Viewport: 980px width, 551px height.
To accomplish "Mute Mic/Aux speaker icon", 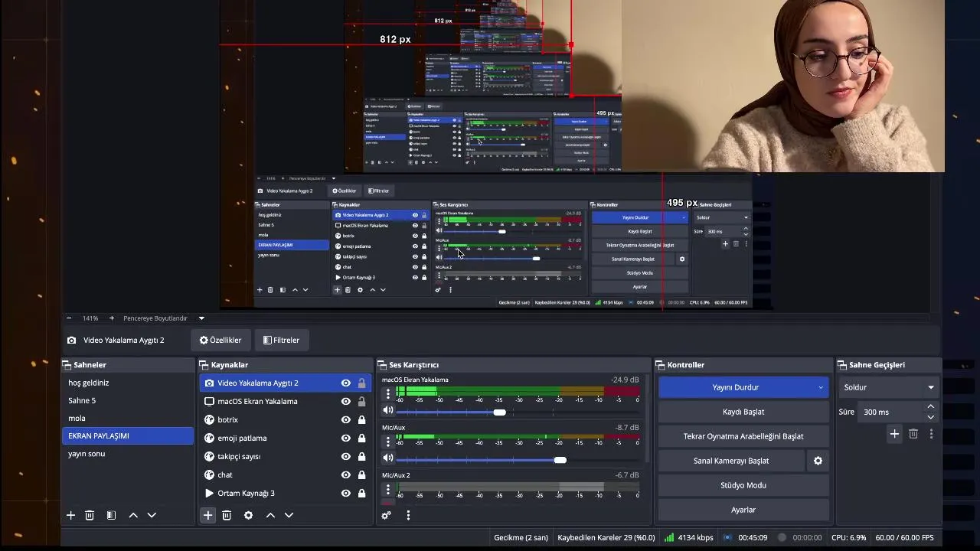I will coord(388,458).
